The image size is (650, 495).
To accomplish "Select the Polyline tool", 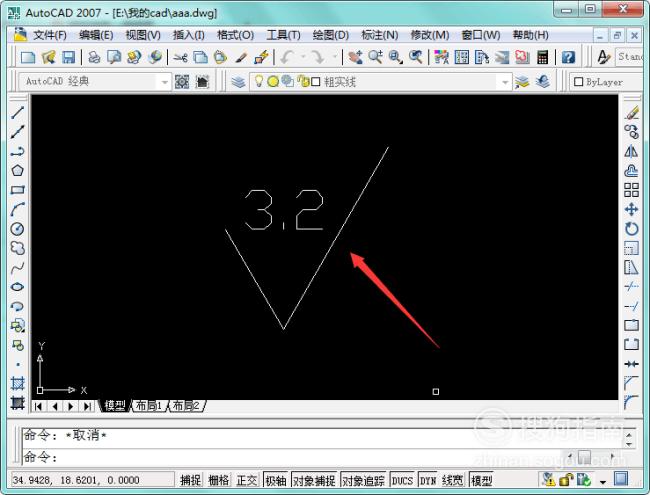I will (x=17, y=151).
